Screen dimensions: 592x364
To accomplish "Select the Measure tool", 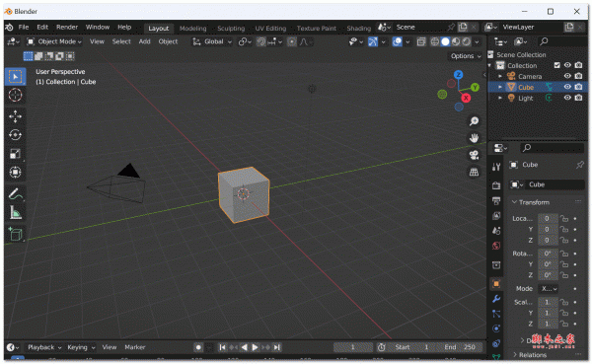I will (15, 213).
